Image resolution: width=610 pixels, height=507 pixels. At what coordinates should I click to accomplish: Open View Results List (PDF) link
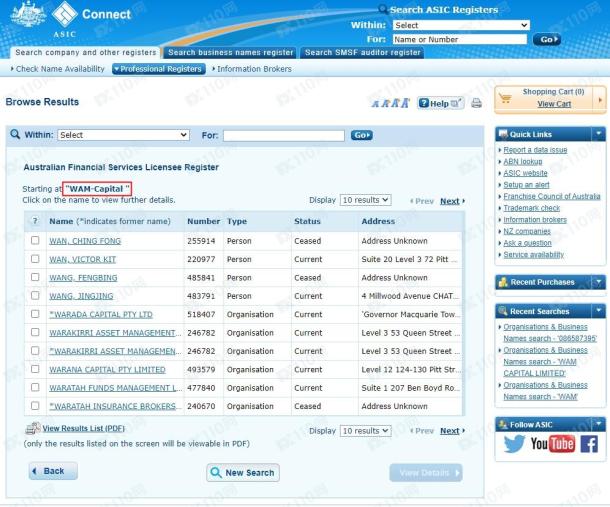[x=84, y=428]
